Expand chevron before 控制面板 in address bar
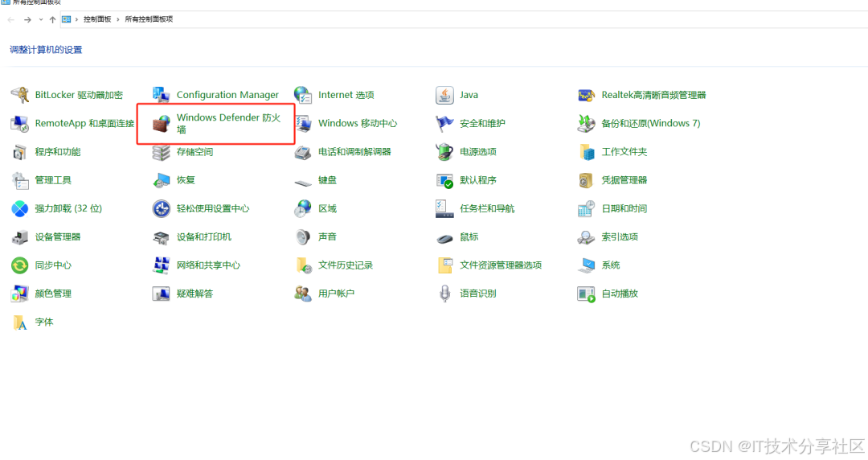This screenshot has width=868, height=460. [x=76, y=19]
